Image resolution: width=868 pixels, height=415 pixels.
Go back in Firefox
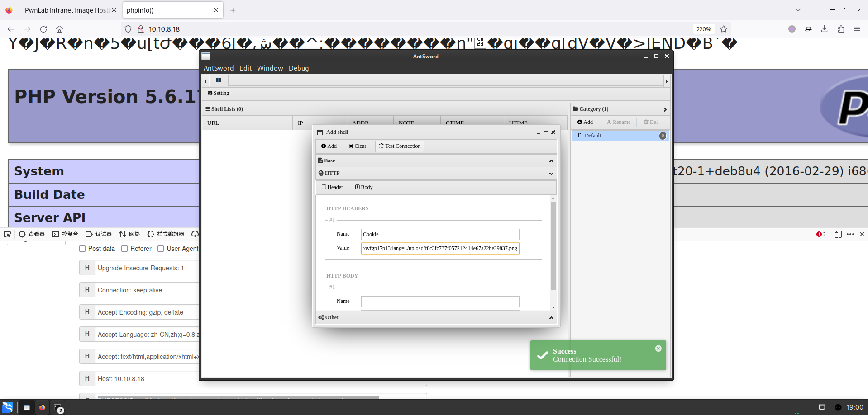pyautogui.click(x=11, y=29)
